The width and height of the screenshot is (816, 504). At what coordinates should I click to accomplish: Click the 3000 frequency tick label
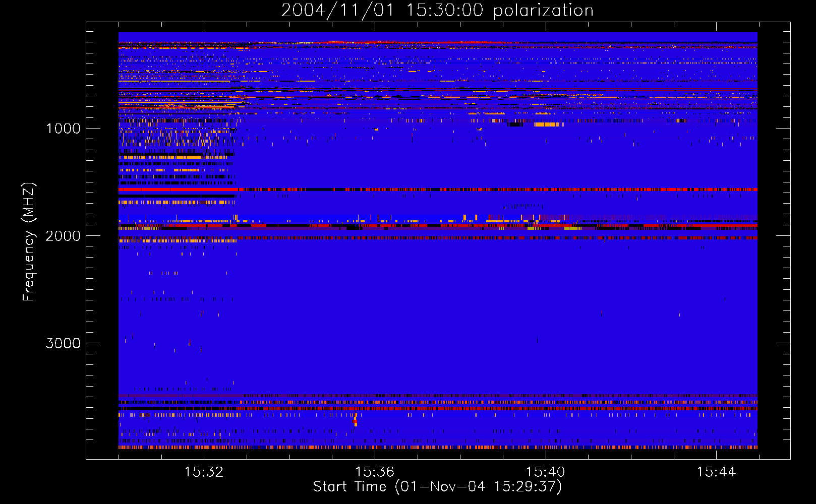point(63,343)
